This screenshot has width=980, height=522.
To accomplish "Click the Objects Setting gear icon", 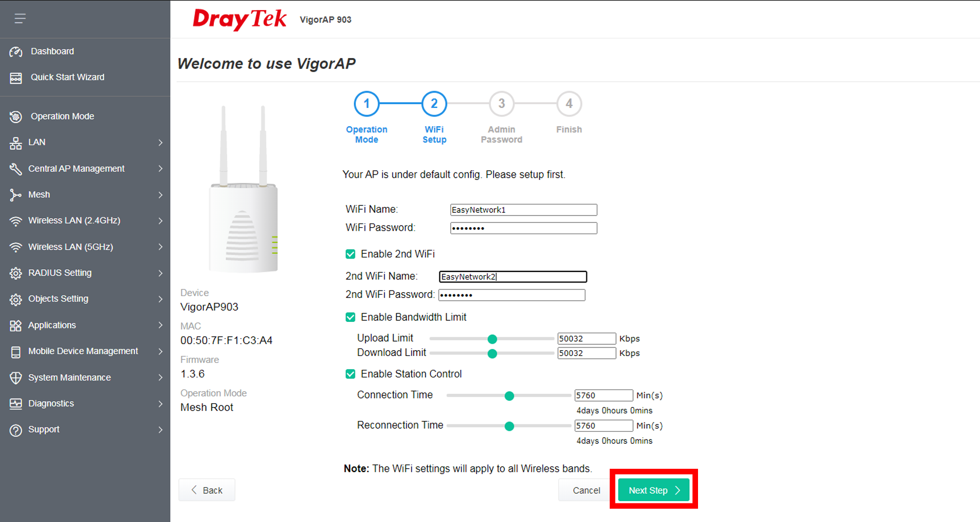I will [16, 300].
